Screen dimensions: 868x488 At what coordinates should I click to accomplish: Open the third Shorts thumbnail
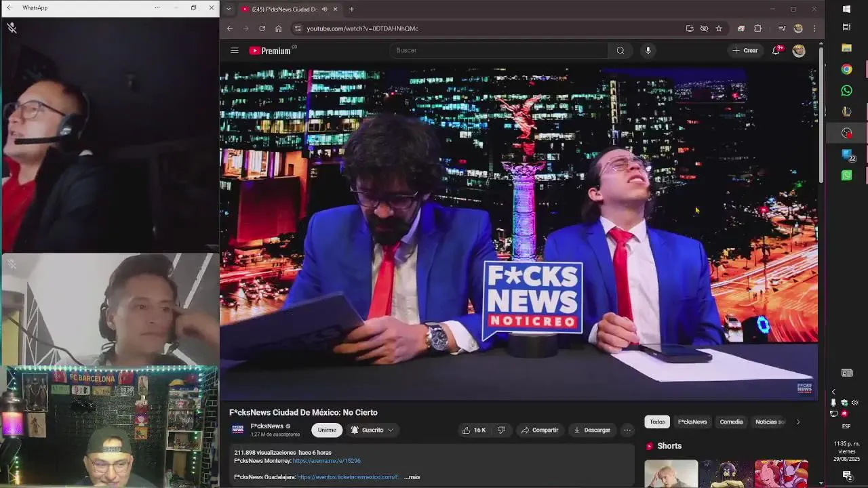(x=781, y=474)
